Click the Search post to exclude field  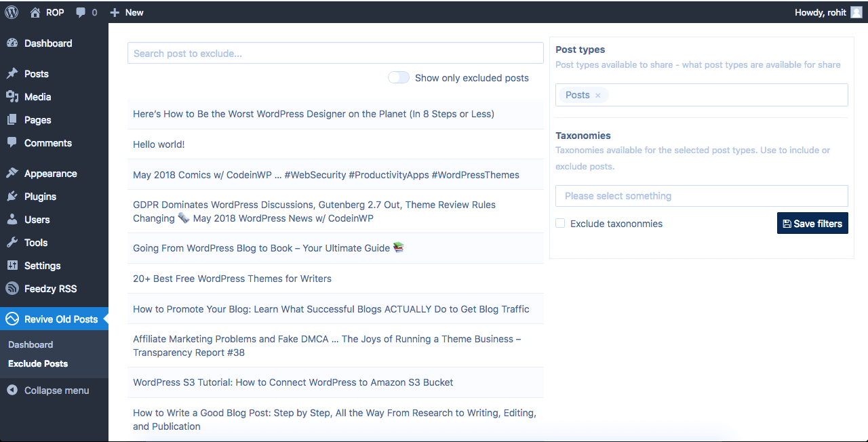click(x=335, y=54)
